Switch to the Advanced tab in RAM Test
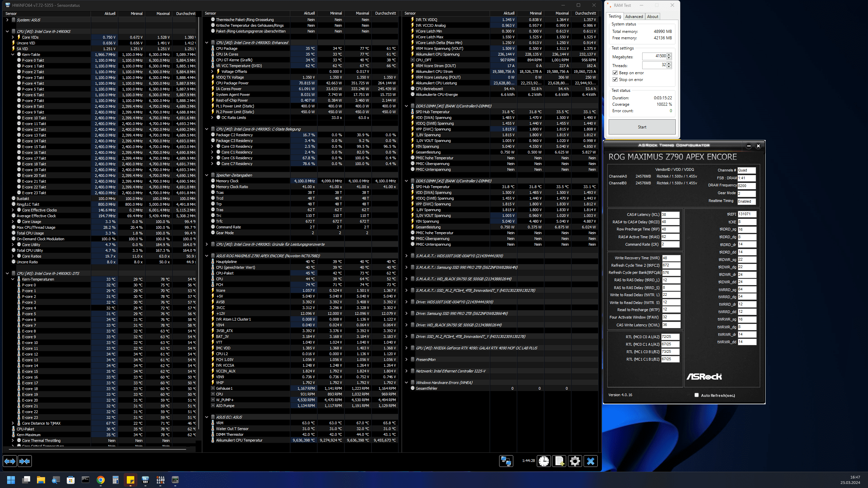 coord(634,17)
